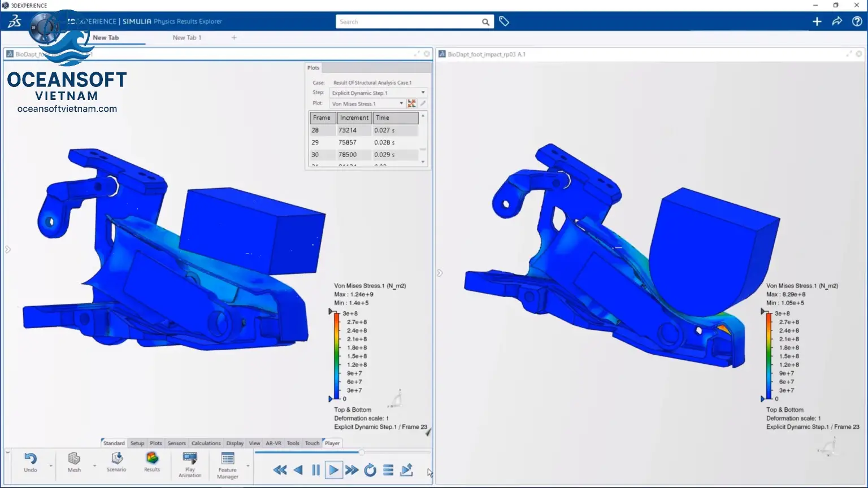This screenshot has height=488, width=868.
Task: Pause the animation playback
Action: (316, 470)
